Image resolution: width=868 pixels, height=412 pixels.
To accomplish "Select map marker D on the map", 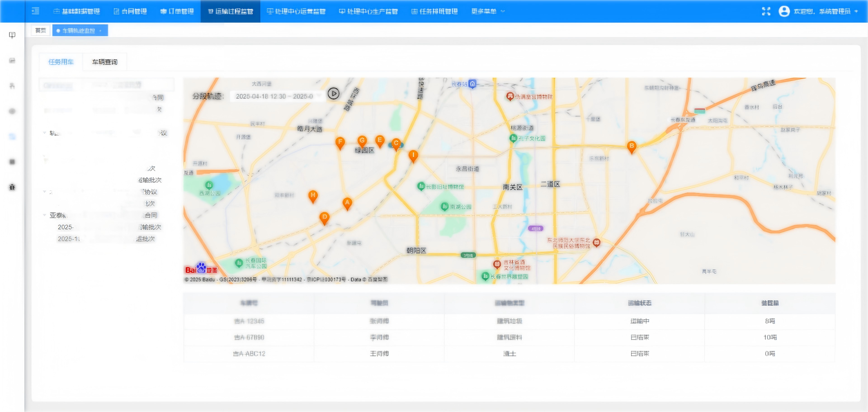I will click(x=324, y=218).
